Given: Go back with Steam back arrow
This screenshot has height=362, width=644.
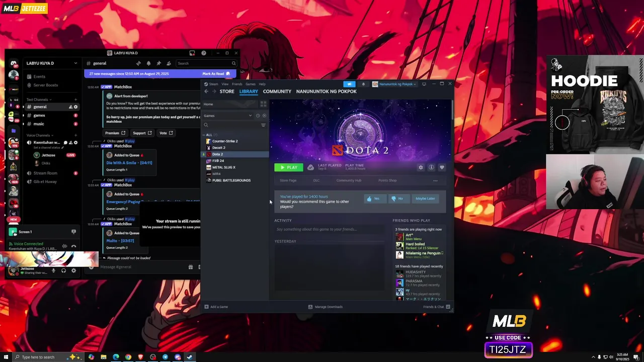Looking at the screenshot, I should point(206,92).
